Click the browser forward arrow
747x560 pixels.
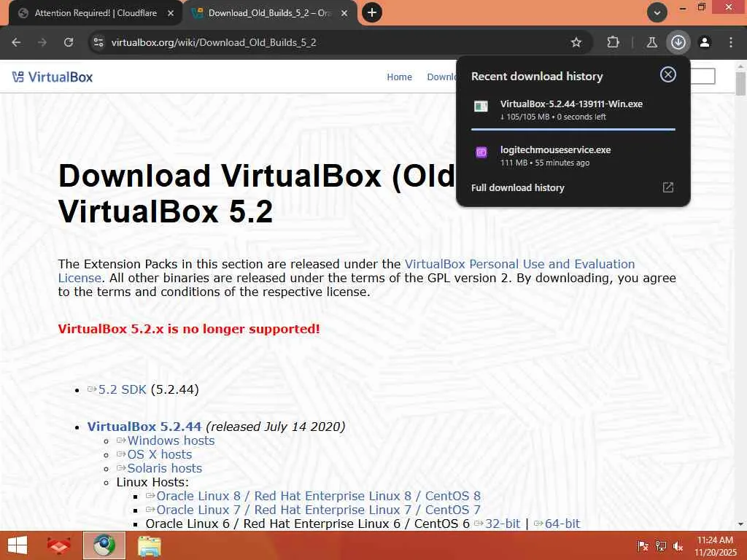click(x=42, y=42)
